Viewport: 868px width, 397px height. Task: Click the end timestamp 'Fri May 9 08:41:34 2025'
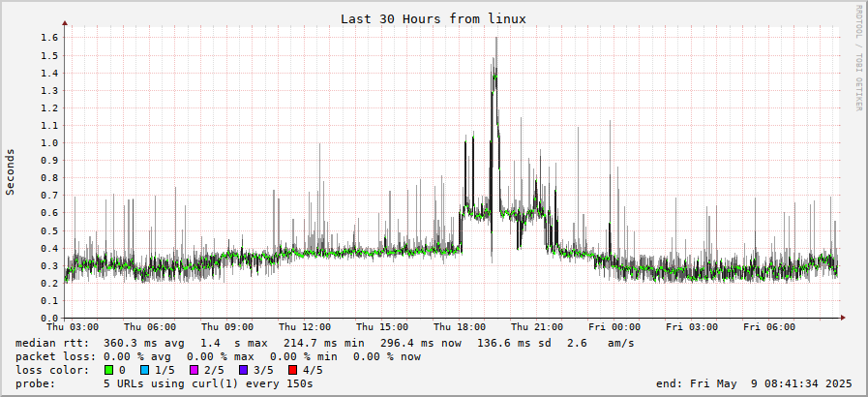pyautogui.click(x=771, y=383)
